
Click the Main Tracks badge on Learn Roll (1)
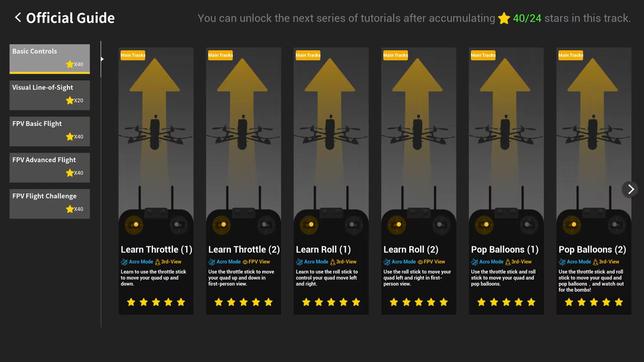pyautogui.click(x=308, y=55)
